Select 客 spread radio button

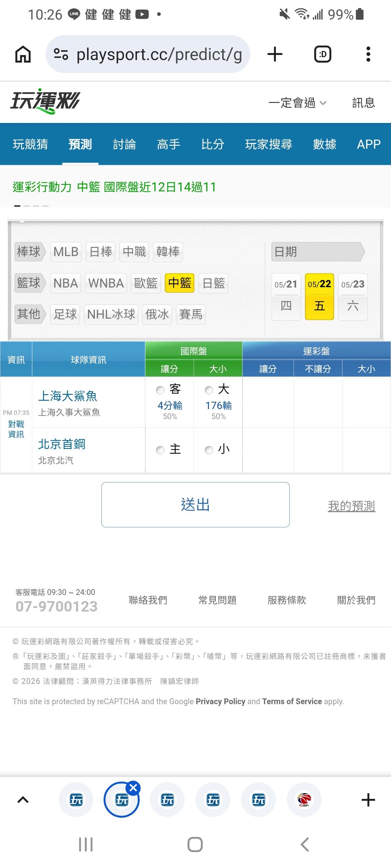(x=160, y=390)
